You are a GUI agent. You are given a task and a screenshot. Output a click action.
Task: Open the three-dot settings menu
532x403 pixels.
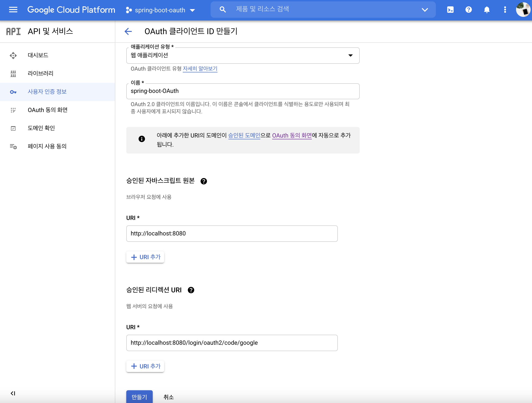505,10
